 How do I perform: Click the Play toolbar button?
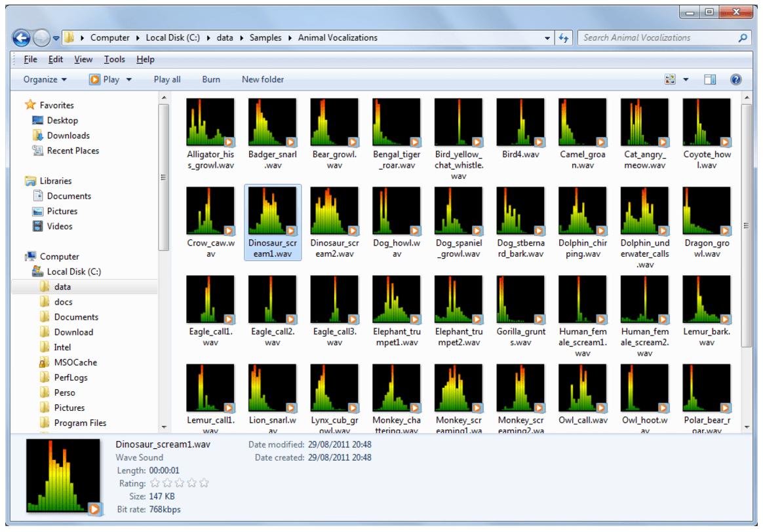(x=105, y=79)
